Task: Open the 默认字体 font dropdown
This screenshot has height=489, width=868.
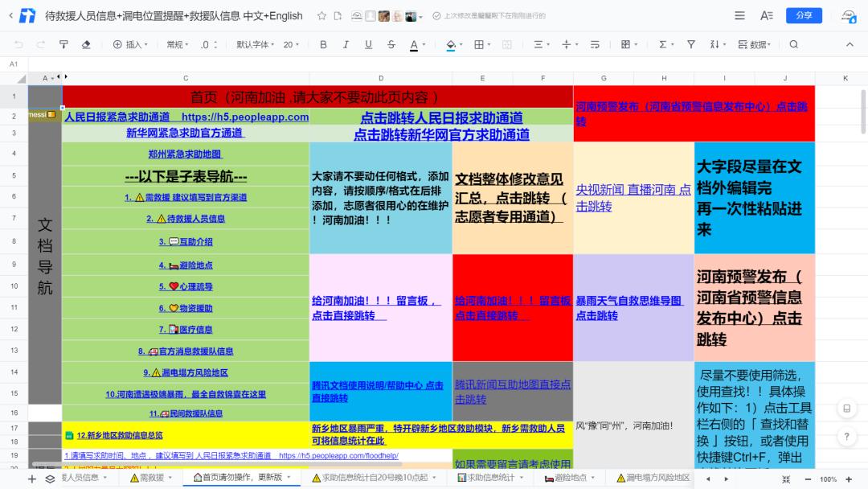Action: [252, 45]
